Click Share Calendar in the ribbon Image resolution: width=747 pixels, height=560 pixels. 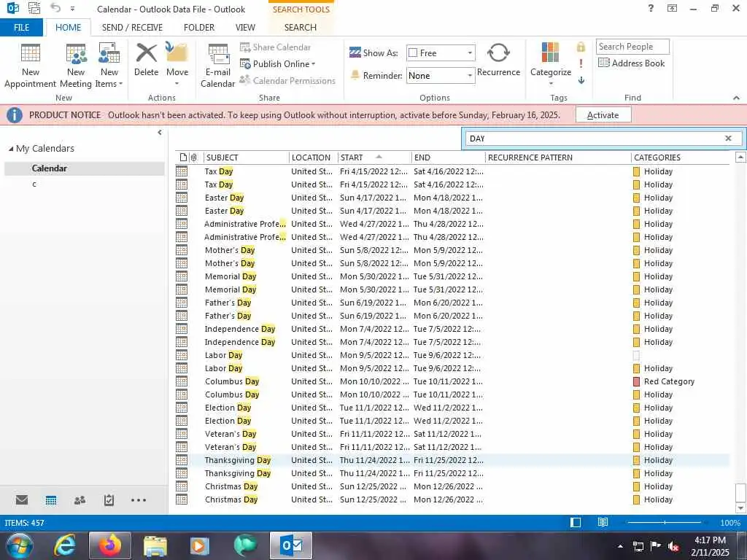[x=275, y=47]
